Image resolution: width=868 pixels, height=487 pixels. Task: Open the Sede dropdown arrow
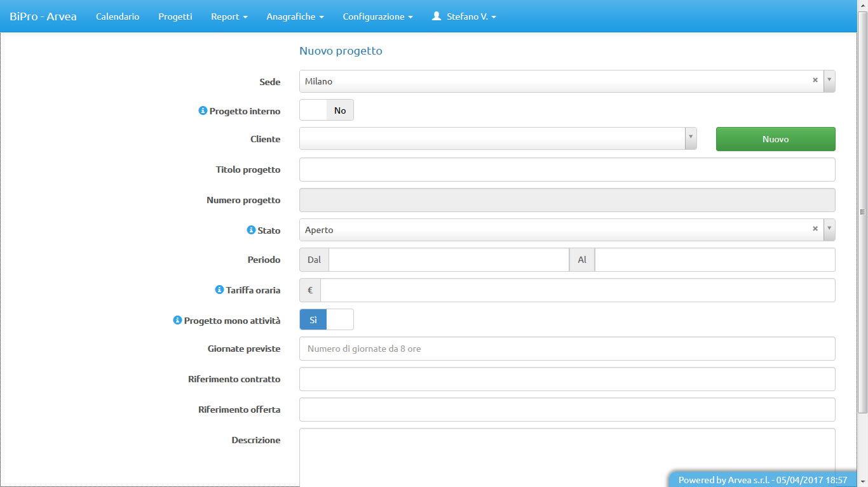829,81
